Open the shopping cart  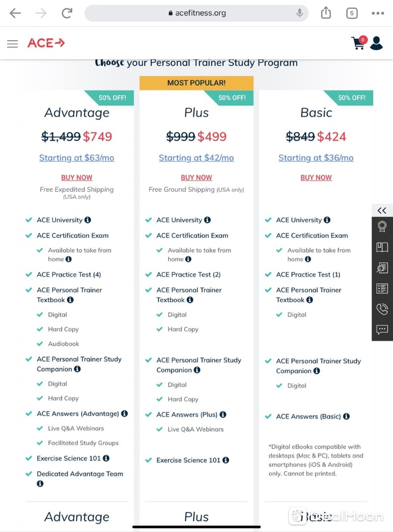click(x=359, y=43)
